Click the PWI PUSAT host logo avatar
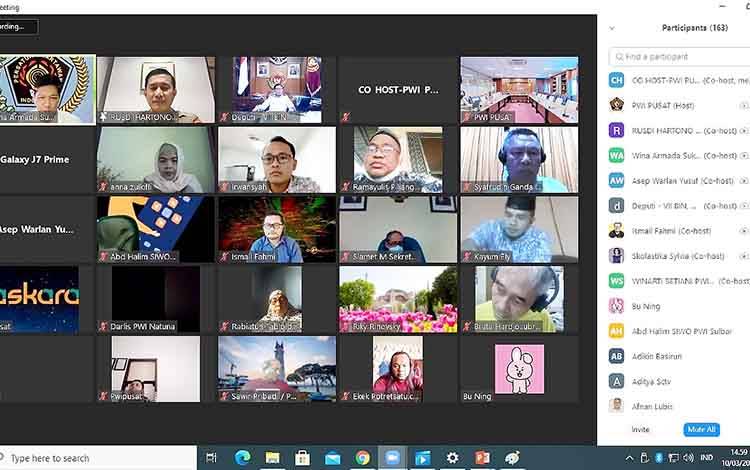This screenshot has width=750, height=470. (616, 105)
